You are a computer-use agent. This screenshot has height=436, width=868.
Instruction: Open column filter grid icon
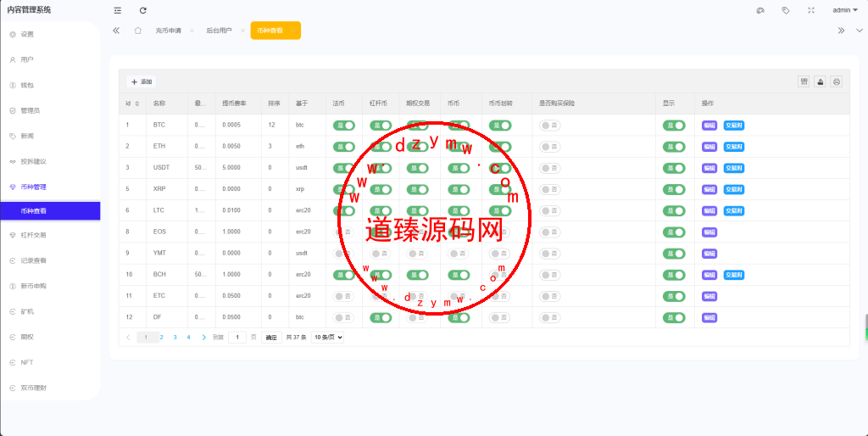click(804, 81)
